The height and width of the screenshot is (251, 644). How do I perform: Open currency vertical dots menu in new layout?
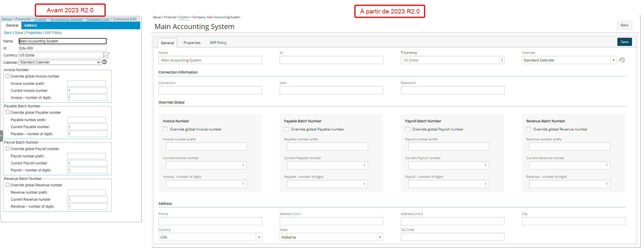click(502, 60)
